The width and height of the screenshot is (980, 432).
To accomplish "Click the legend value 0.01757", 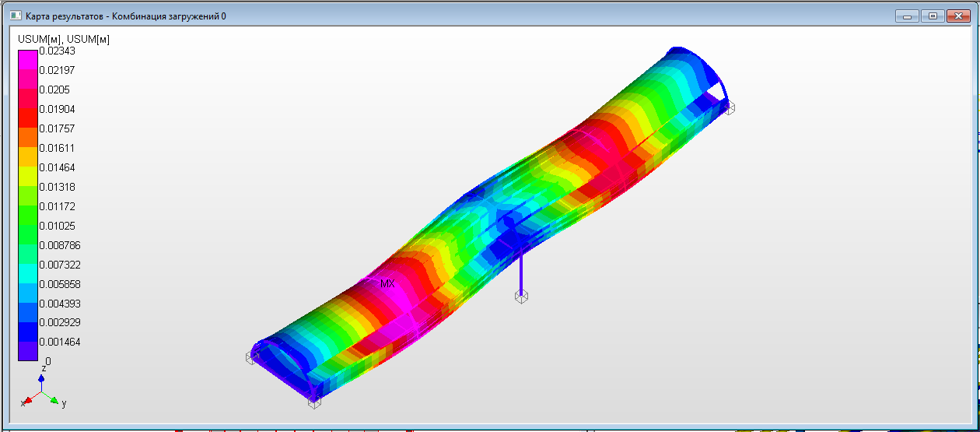I will 57,128.
